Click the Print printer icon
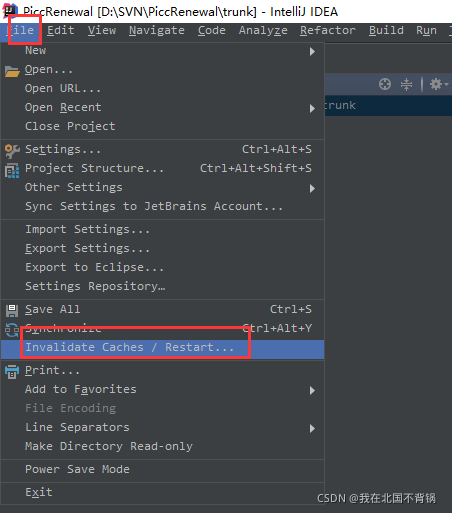This screenshot has width=452, height=513. 12,372
